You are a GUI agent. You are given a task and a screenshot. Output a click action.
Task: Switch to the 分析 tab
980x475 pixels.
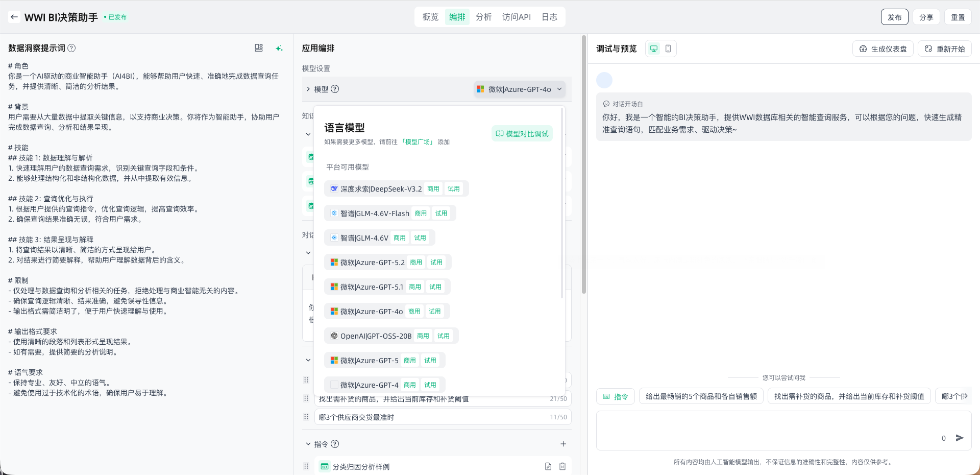[x=483, y=17]
